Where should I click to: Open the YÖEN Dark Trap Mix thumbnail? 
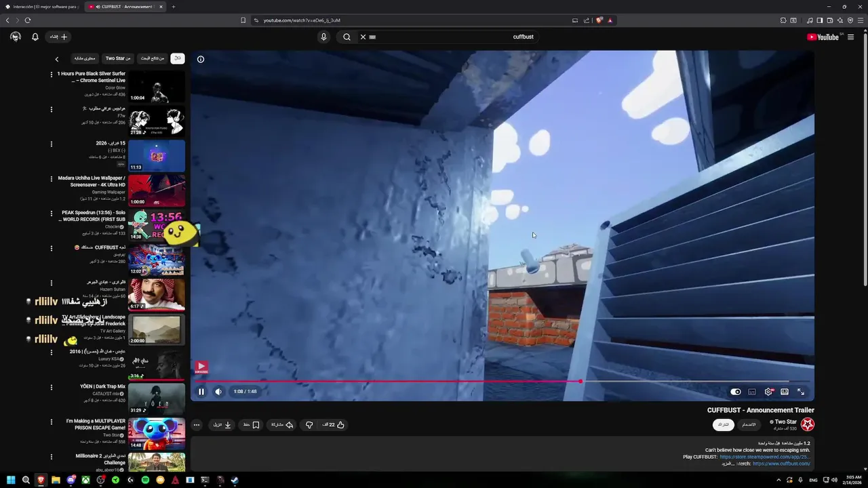(x=157, y=399)
